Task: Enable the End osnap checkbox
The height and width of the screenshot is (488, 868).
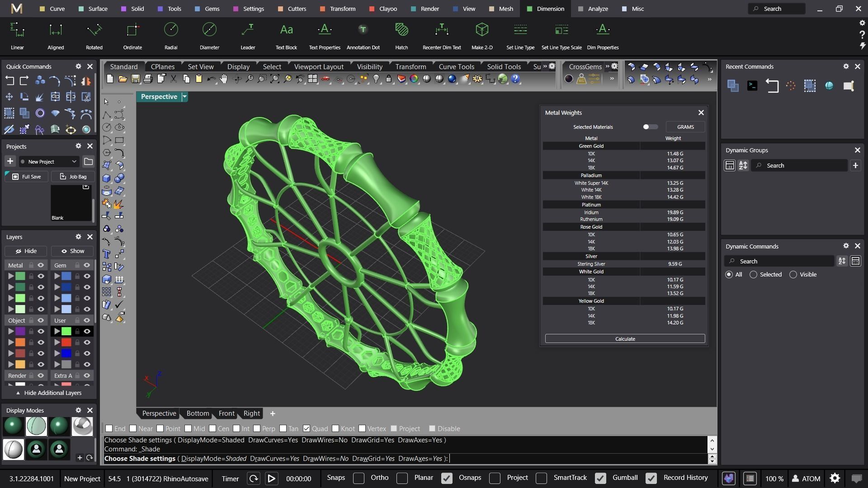Action: click(109, 428)
